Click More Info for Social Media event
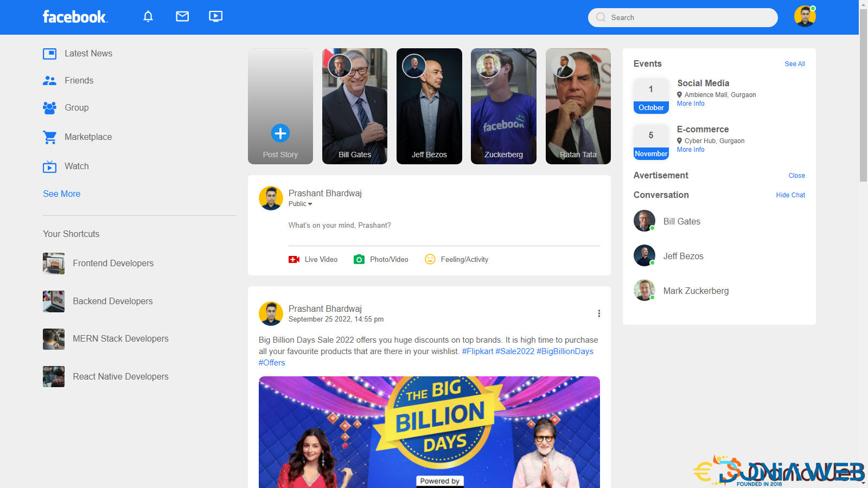Screen dimensions: 868x488 [x=691, y=104]
